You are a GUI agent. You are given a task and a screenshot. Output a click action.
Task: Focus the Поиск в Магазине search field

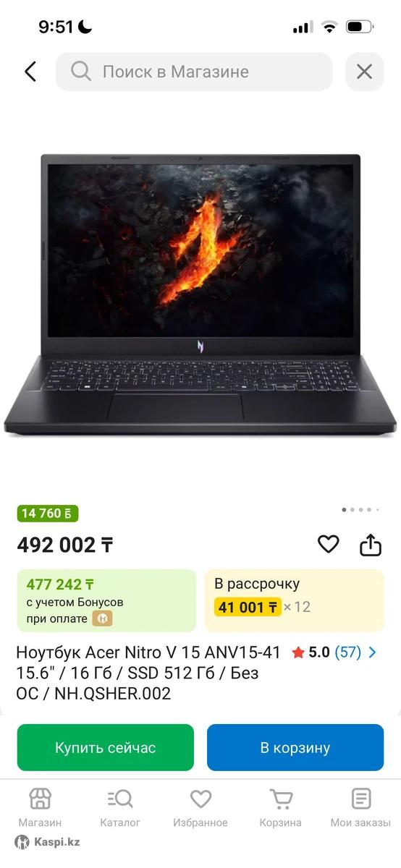194,72
